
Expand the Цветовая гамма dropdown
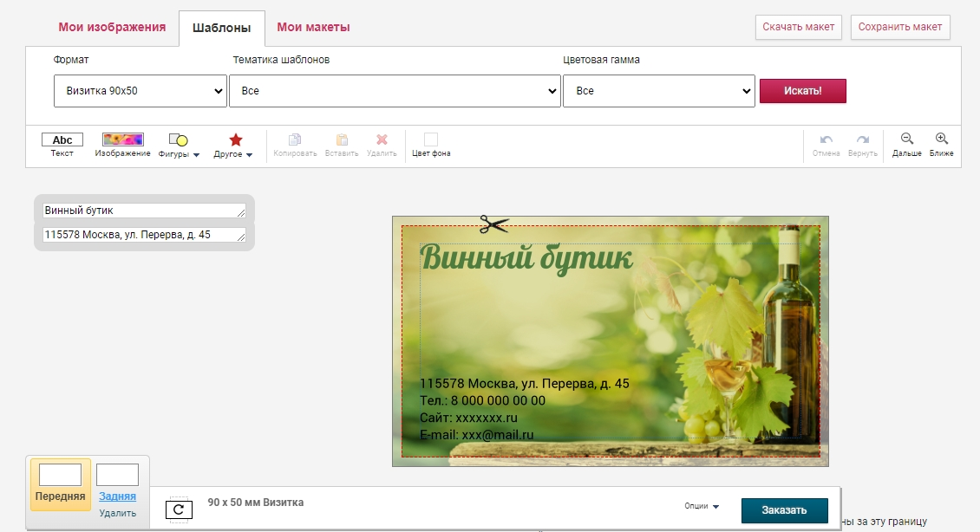pyautogui.click(x=658, y=91)
